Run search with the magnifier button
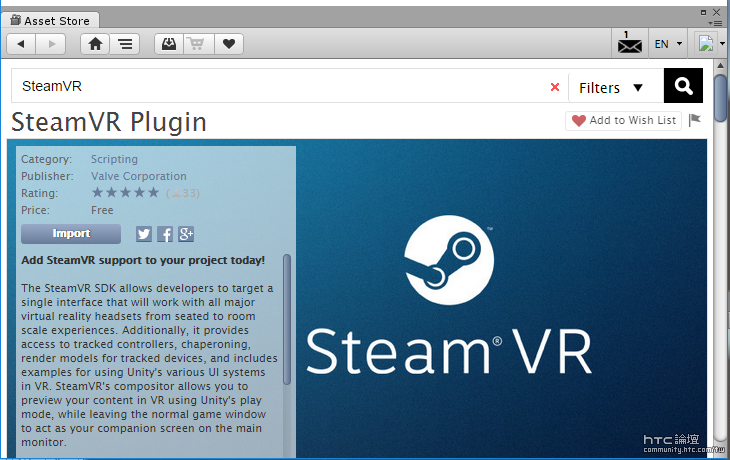 (683, 86)
